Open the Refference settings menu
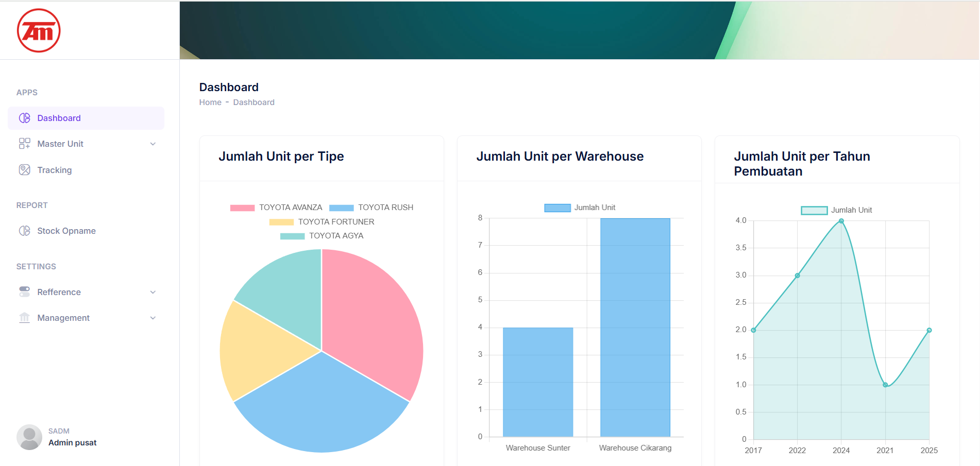 (x=86, y=292)
